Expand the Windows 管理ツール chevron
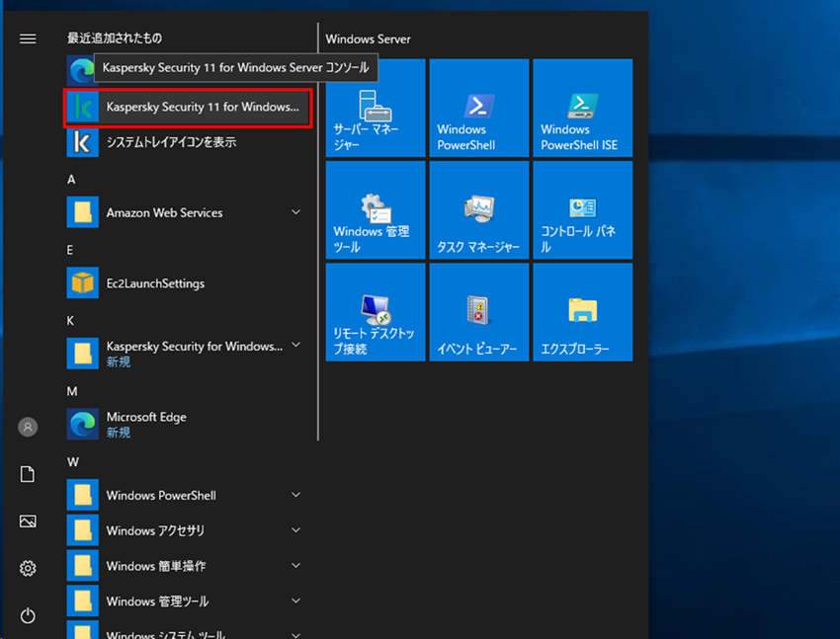840x639 pixels. (295, 601)
